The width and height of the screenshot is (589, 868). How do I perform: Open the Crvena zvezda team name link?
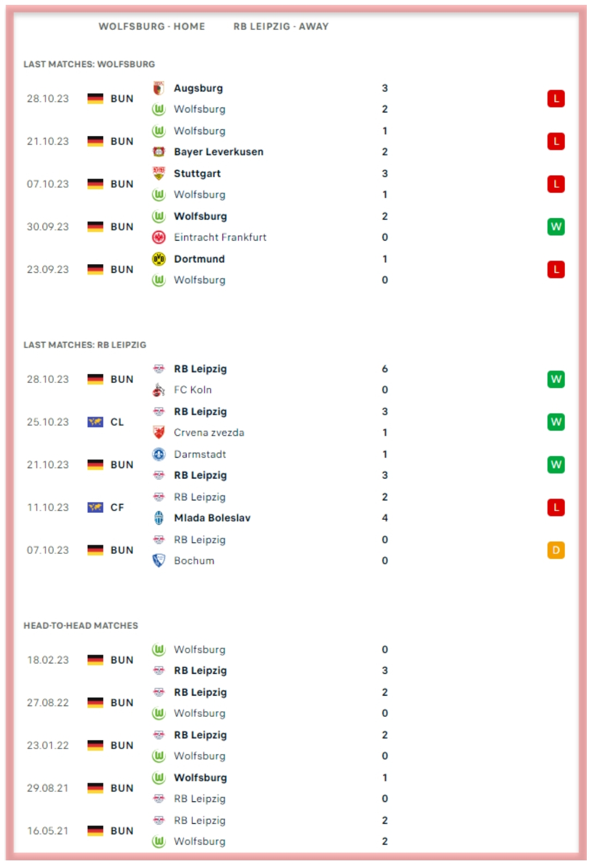[209, 433]
